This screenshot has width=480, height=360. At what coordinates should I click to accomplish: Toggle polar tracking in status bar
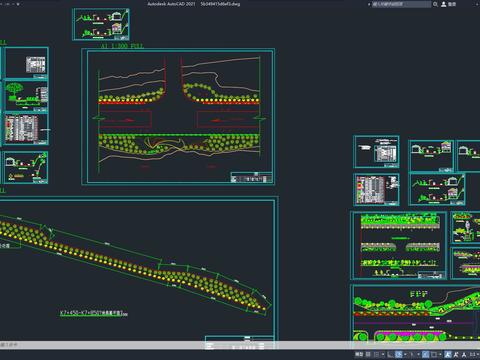point(399,354)
